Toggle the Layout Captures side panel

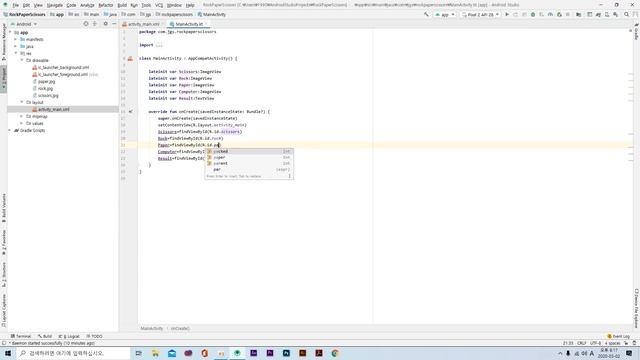click(4, 311)
